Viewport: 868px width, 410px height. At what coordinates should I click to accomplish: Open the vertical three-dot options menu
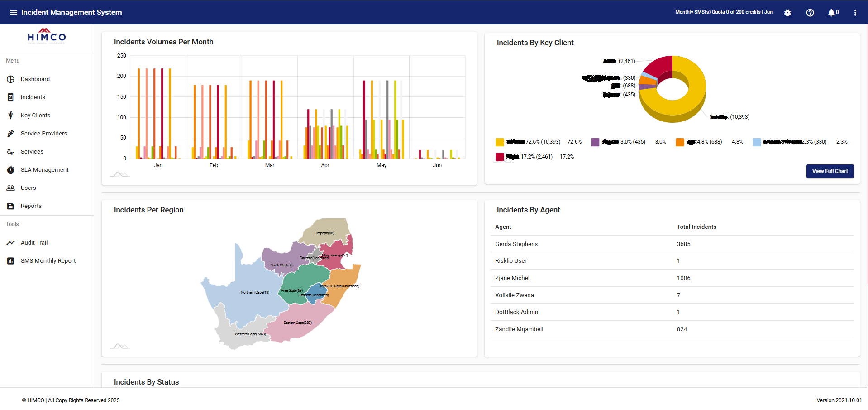[855, 13]
